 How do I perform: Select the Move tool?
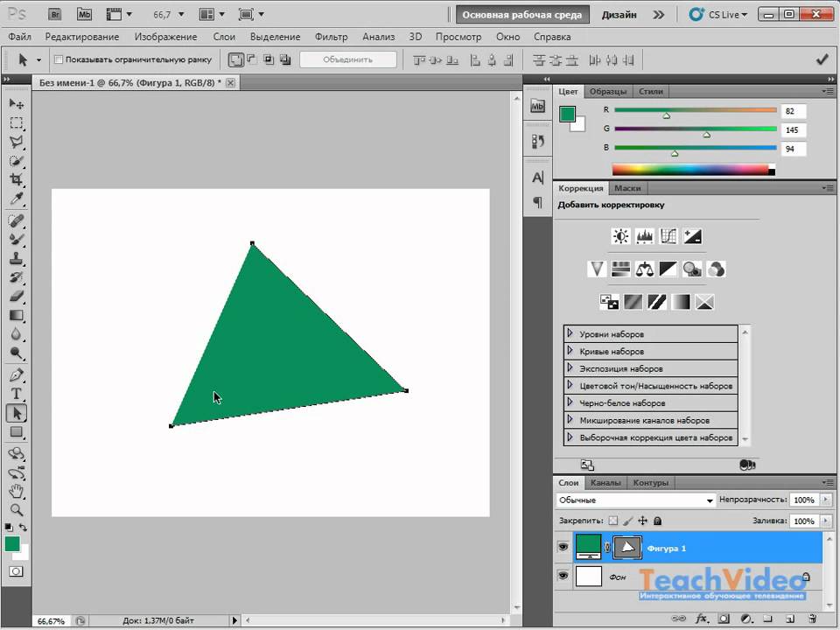[16, 103]
